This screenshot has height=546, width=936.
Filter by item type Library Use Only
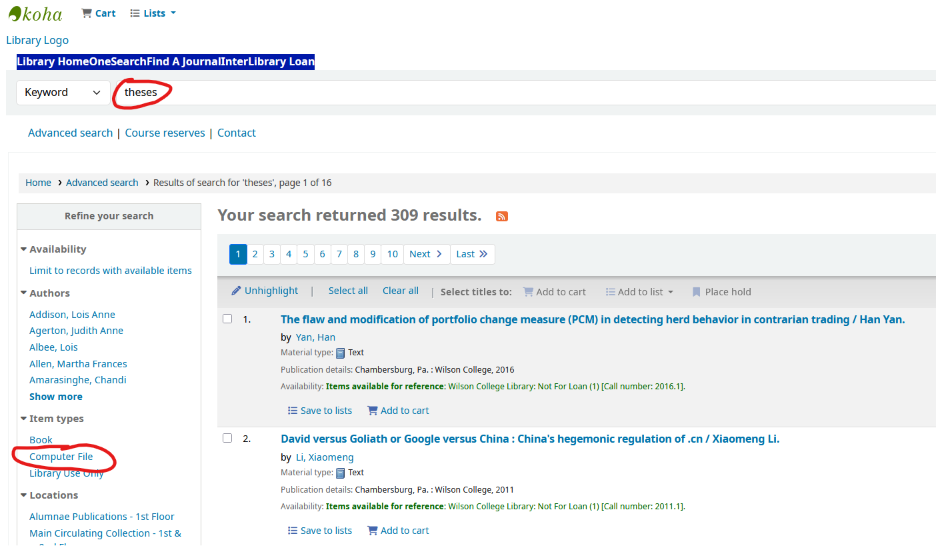[x=66, y=473]
